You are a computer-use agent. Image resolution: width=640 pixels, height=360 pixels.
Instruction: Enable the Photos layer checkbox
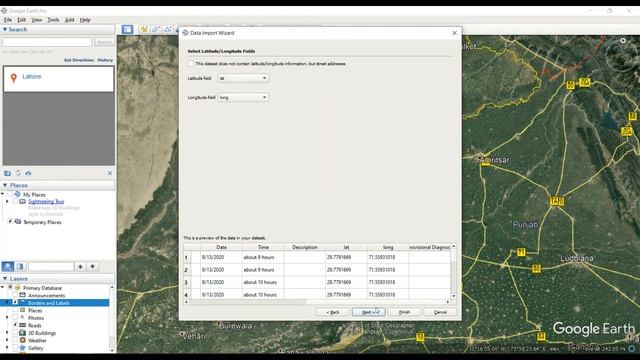(x=15, y=318)
